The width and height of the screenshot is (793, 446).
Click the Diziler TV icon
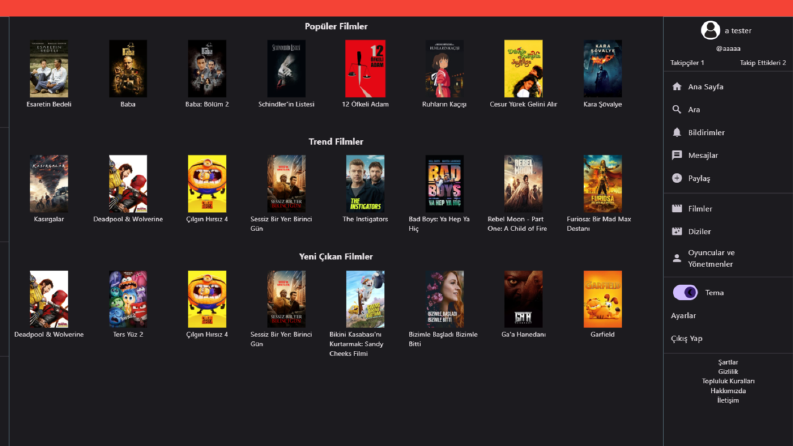click(x=677, y=231)
